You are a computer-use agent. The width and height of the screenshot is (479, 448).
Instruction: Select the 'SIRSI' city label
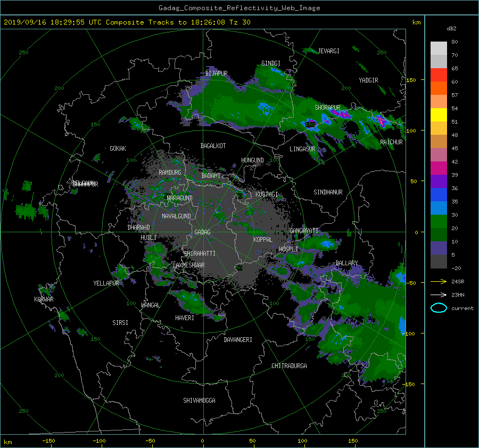[x=120, y=323]
